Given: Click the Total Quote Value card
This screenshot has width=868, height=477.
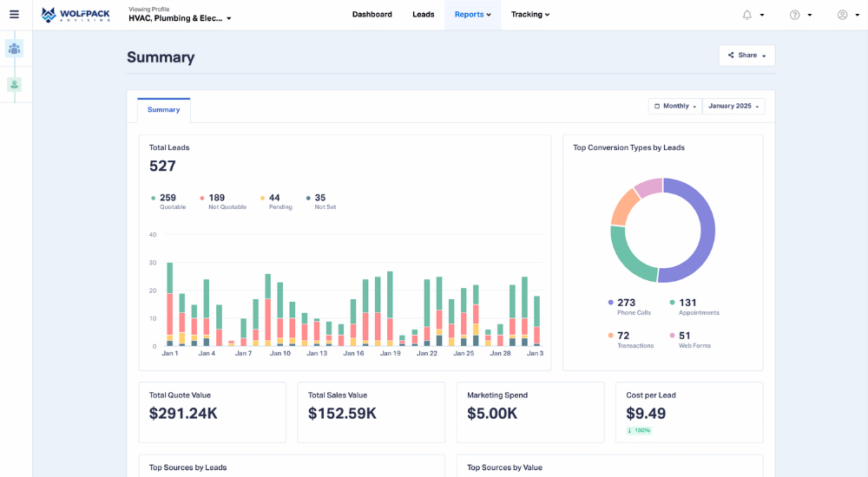Looking at the screenshot, I should coord(212,412).
